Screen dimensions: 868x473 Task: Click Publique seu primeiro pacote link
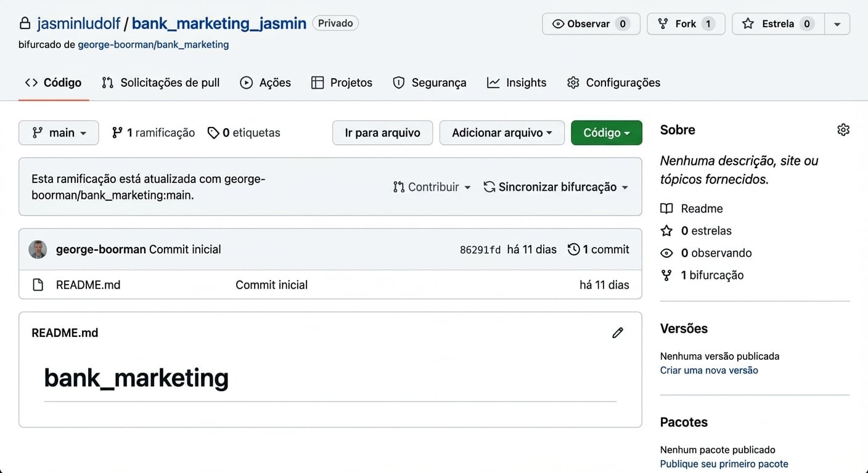click(x=724, y=464)
